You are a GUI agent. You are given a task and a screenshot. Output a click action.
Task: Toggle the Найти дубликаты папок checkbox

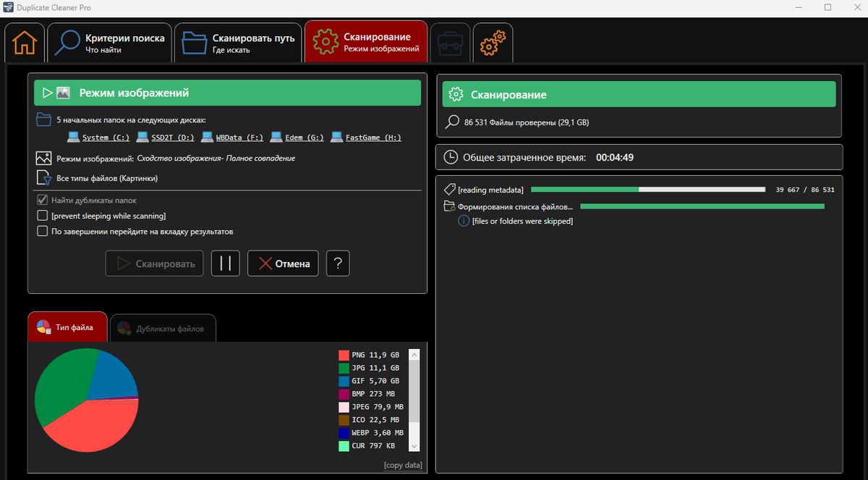coord(41,200)
